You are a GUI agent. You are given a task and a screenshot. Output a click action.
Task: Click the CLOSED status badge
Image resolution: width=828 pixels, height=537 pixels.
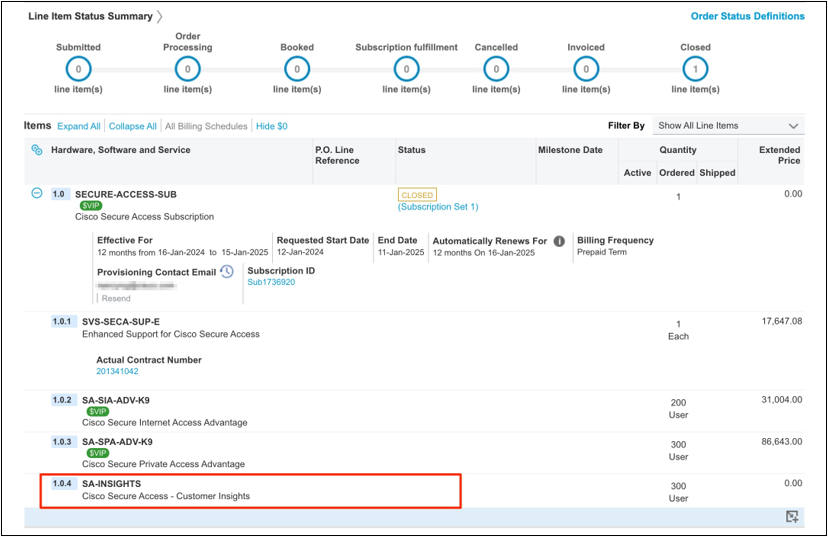(417, 195)
